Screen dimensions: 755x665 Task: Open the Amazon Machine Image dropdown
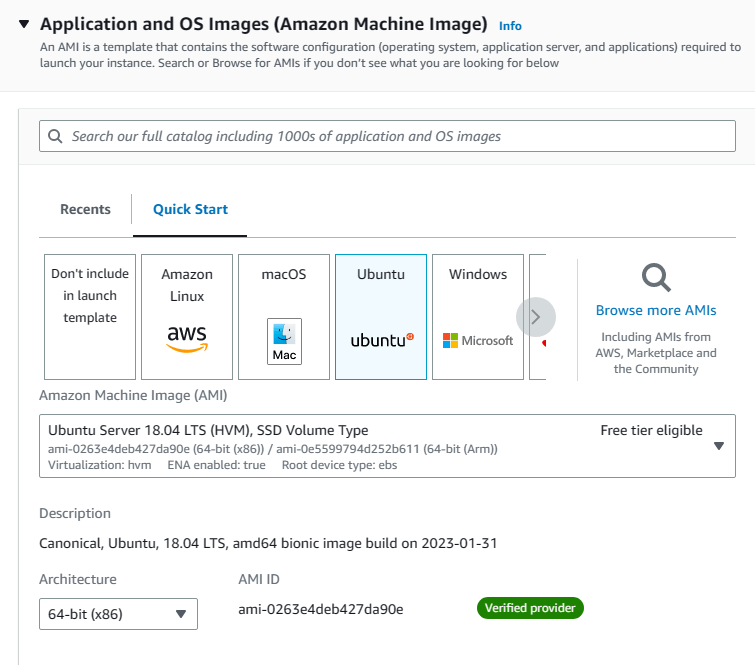pyautogui.click(x=718, y=445)
